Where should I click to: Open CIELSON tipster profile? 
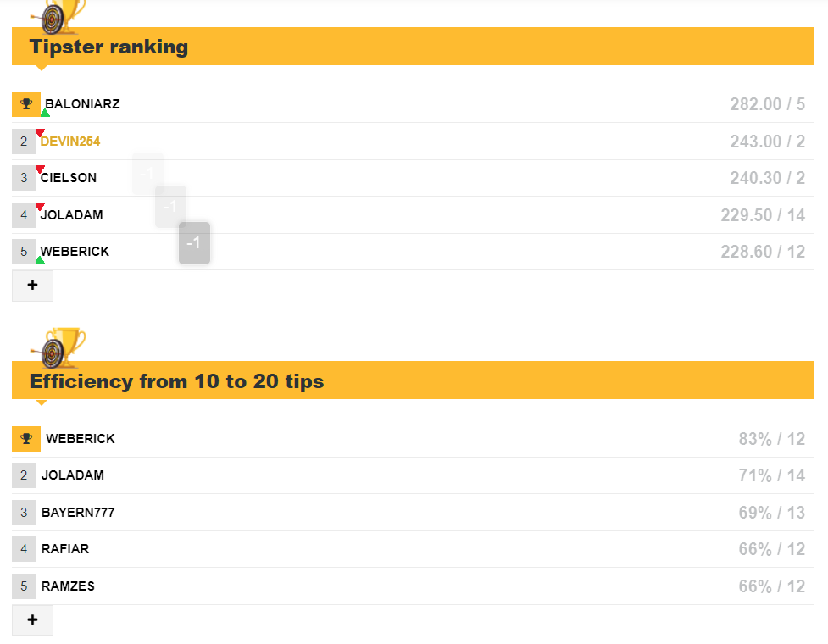pos(69,178)
